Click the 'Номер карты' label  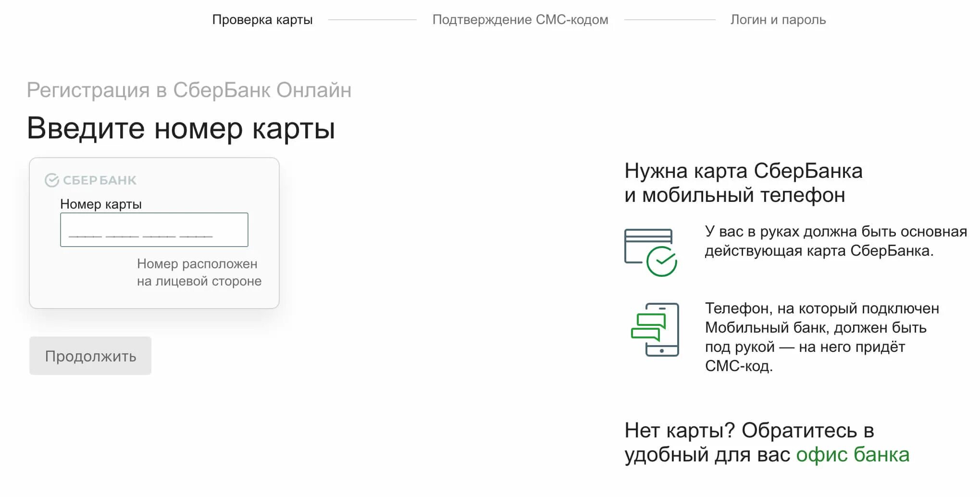pos(101,204)
